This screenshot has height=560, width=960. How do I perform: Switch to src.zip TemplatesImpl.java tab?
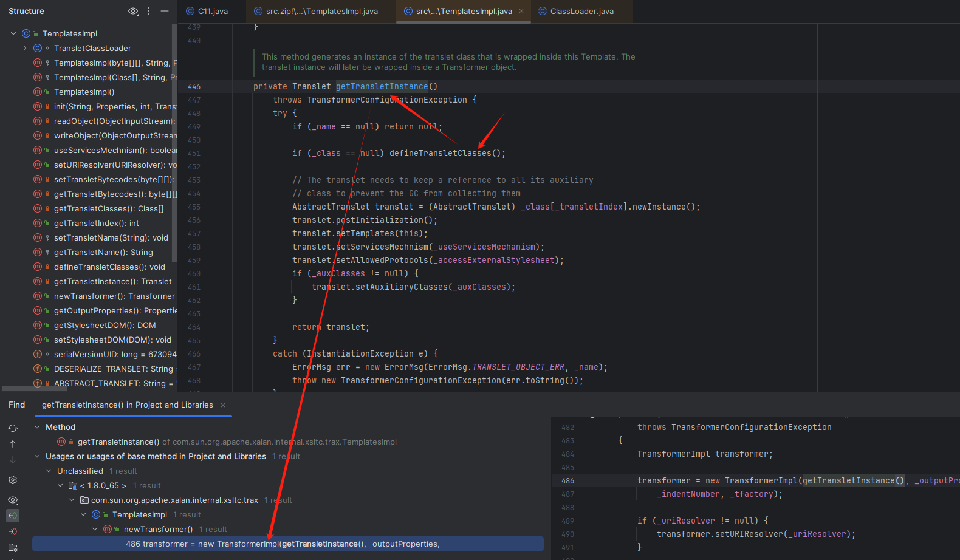[x=316, y=11]
